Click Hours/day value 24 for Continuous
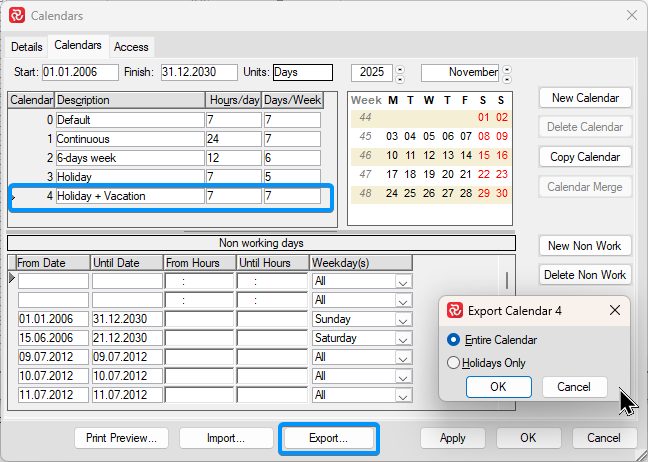Screen dimensions: 648x462 (x=234, y=139)
